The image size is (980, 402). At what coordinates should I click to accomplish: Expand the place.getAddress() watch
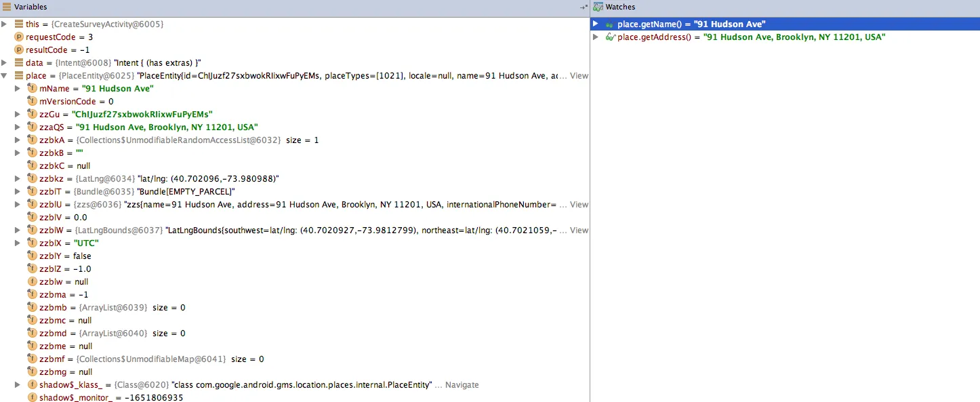(x=596, y=37)
